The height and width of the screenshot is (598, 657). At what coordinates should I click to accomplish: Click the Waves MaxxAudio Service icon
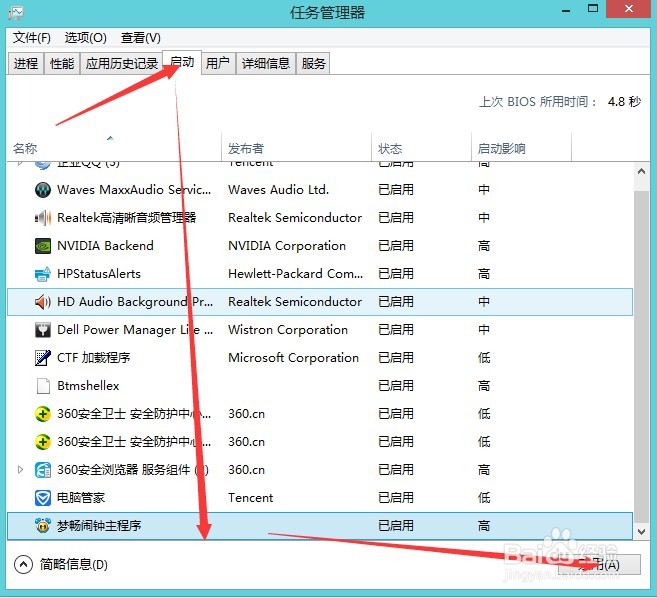[43, 190]
